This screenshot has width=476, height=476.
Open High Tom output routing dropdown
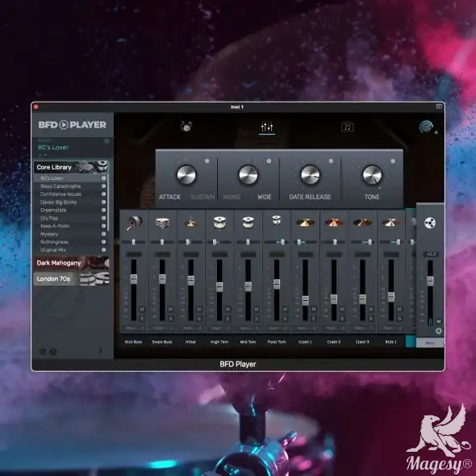click(219, 328)
